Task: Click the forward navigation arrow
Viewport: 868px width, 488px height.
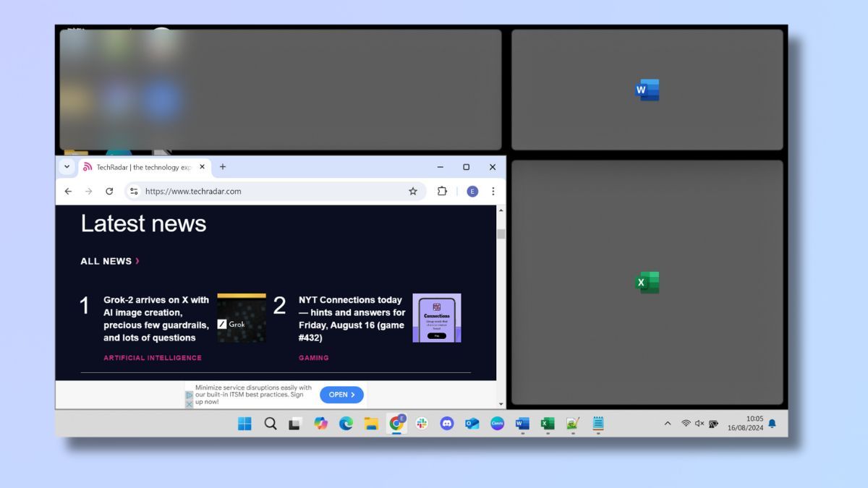Action: pyautogui.click(x=88, y=191)
